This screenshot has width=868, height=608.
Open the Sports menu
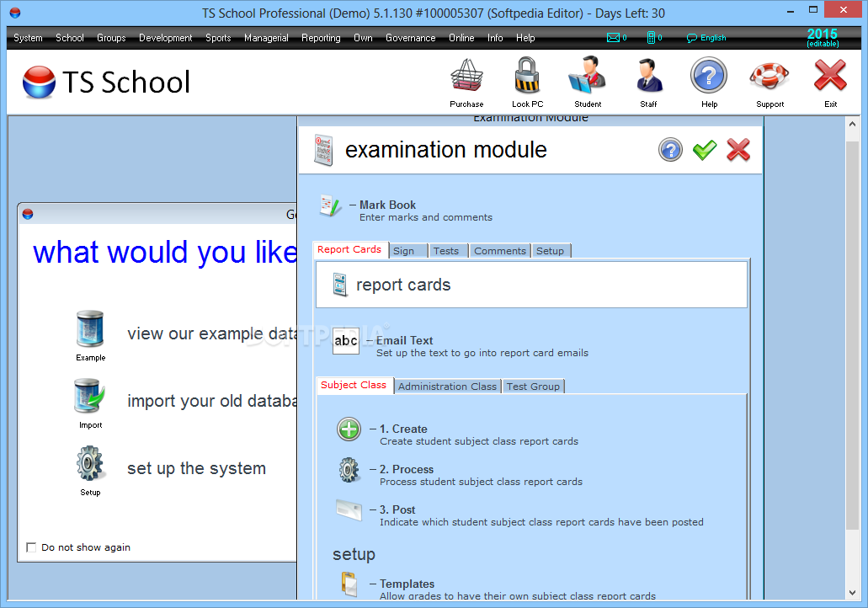[218, 38]
